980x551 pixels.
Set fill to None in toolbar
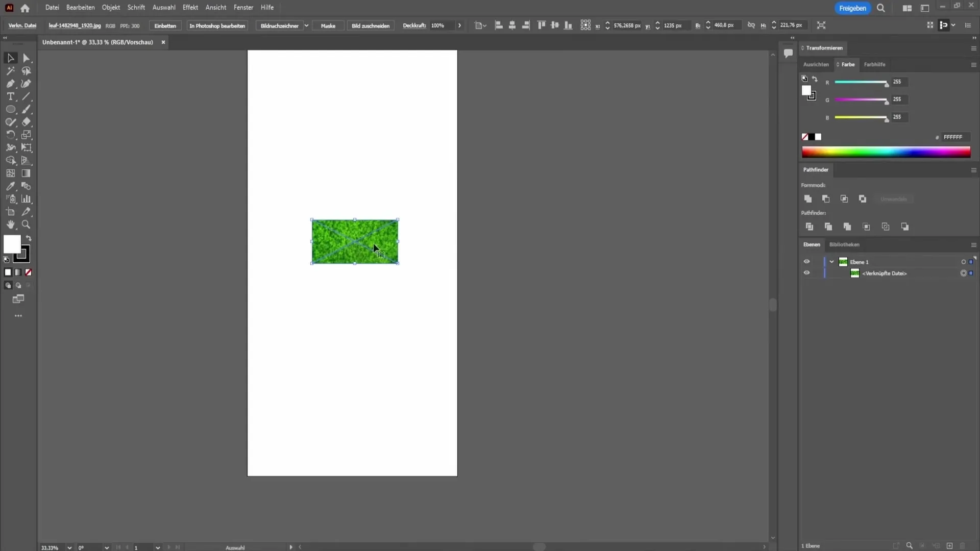pos(29,272)
